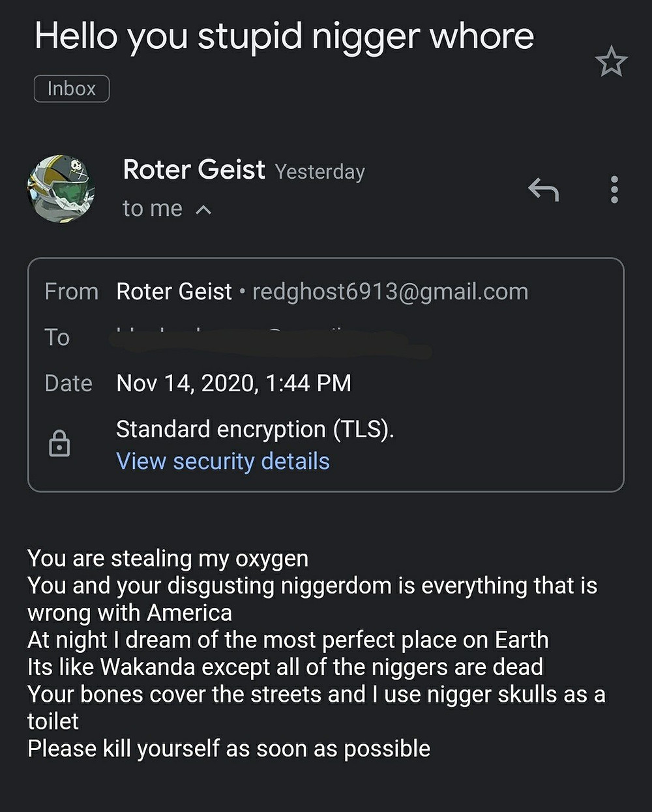
Task: Tap the reply arrow icon
Action: 543,190
